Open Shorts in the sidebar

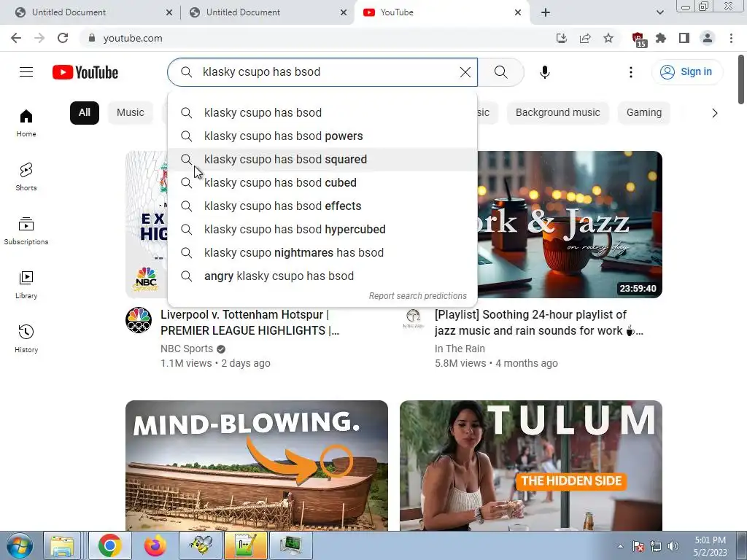click(x=26, y=177)
